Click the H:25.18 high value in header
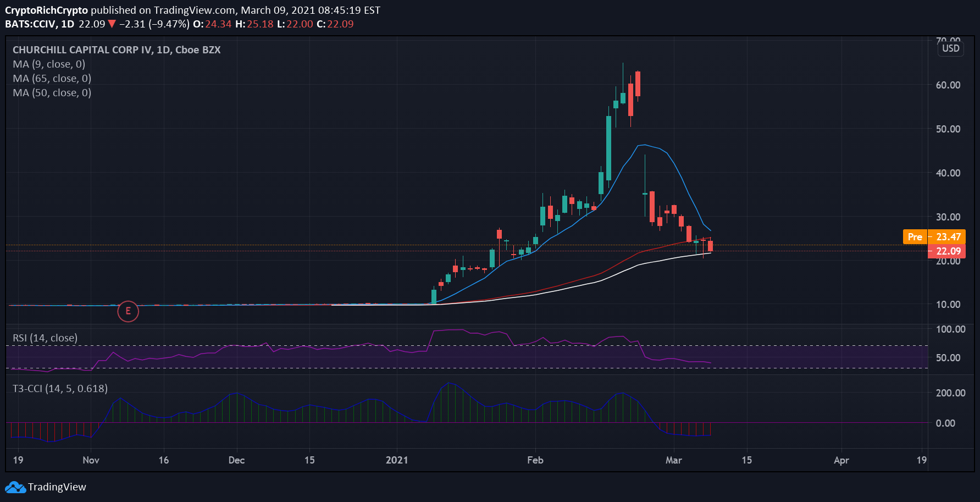Screen dimensions: 980x502 click(x=254, y=24)
